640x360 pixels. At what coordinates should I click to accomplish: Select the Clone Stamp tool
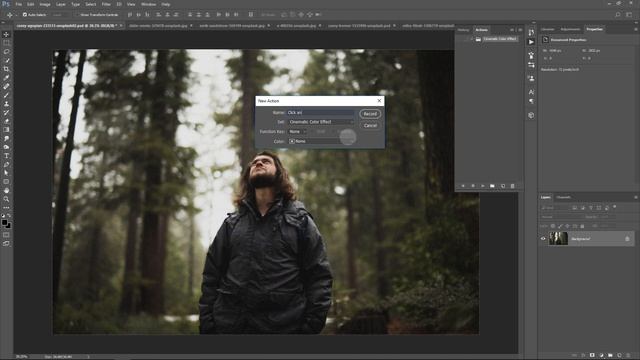(6, 104)
